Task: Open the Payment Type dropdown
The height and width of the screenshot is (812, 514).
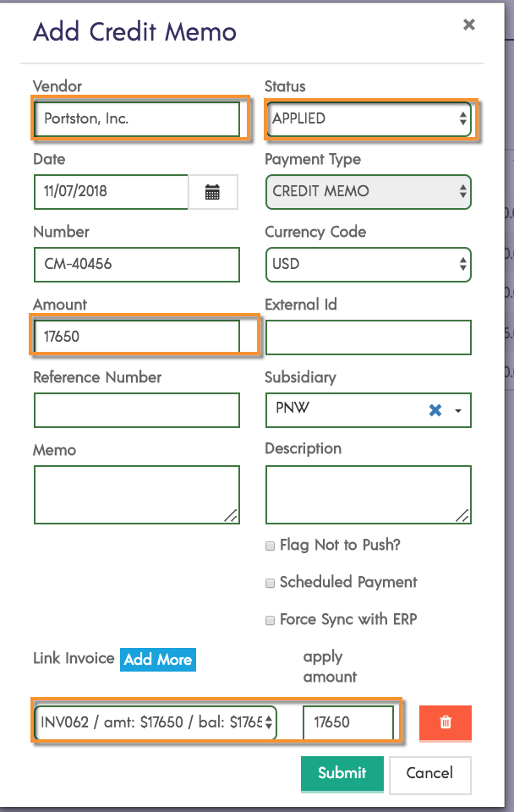Action: point(369,191)
